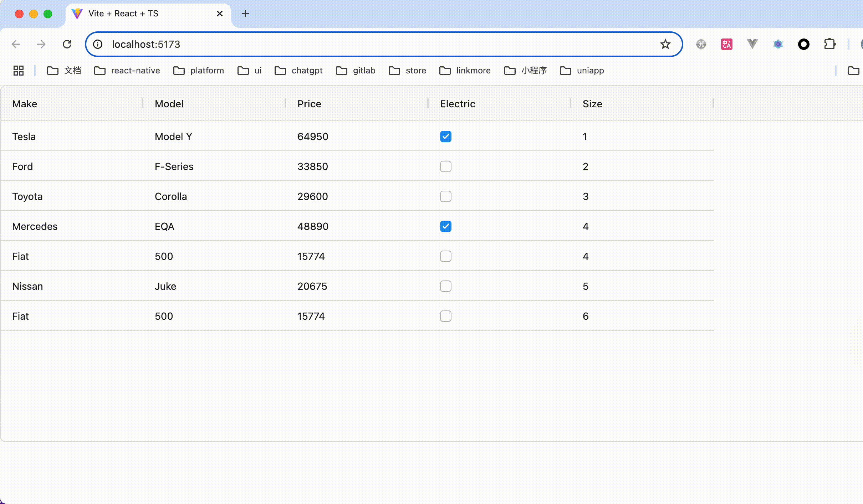Uncheck Electric checkbox in Mercedes row
The width and height of the screenshot is (863, 504).
point(445,226)
